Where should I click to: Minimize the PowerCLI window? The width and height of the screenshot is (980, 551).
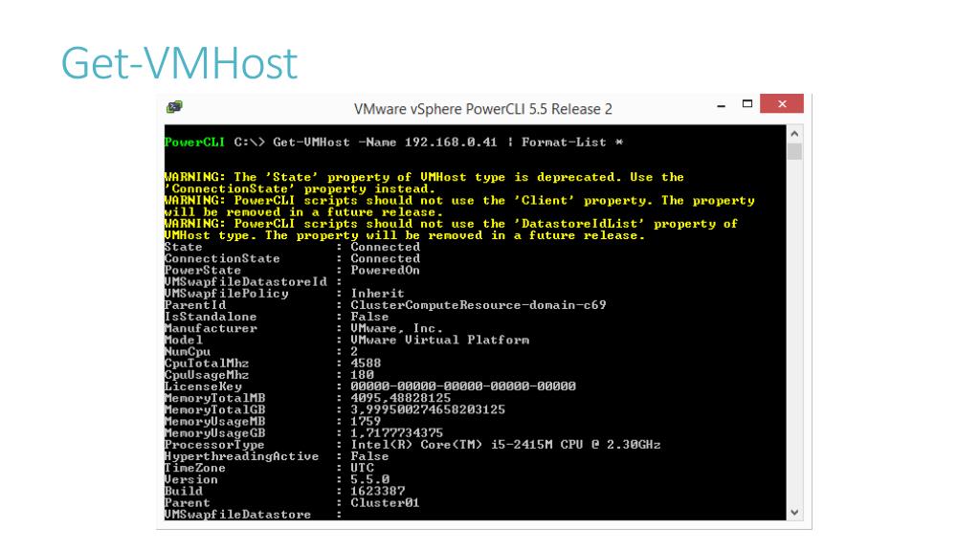tap(722, 106)
